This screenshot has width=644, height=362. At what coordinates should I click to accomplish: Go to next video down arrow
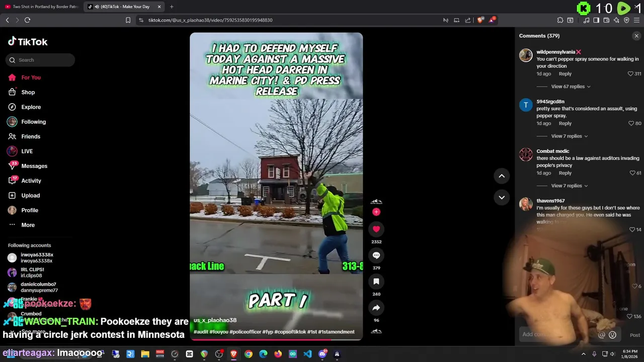502,197
